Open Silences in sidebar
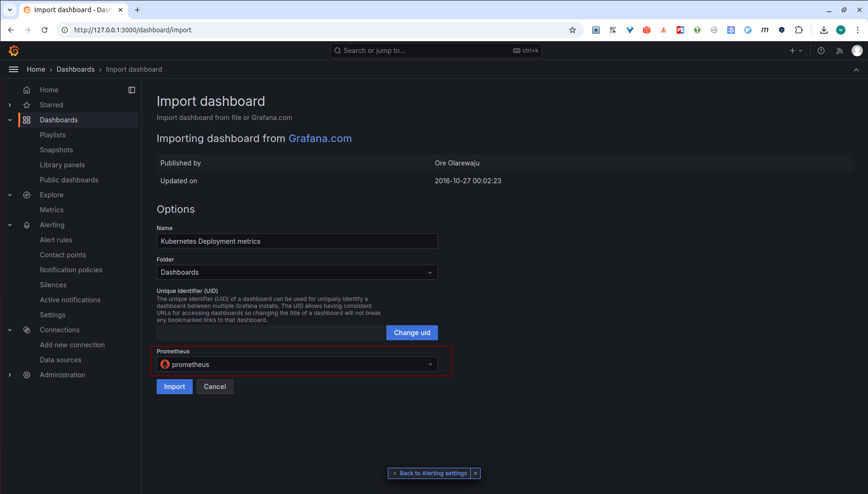Screen dimensions: 868x494 53,285
